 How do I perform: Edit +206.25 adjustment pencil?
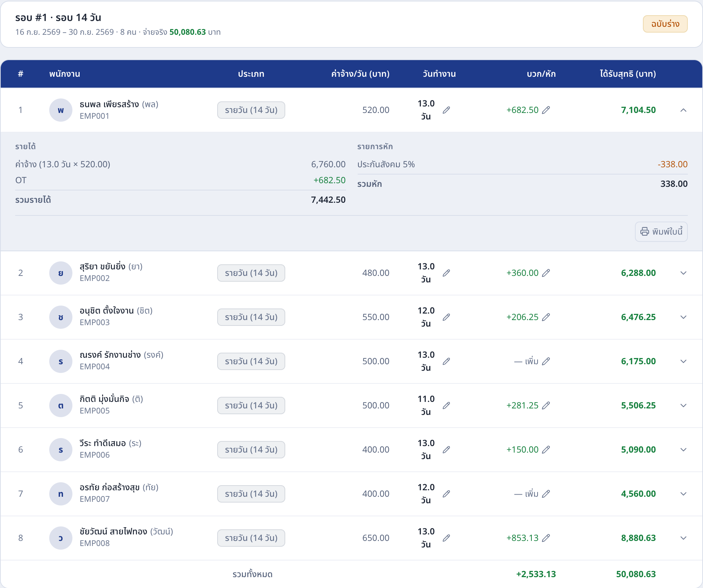546,317
